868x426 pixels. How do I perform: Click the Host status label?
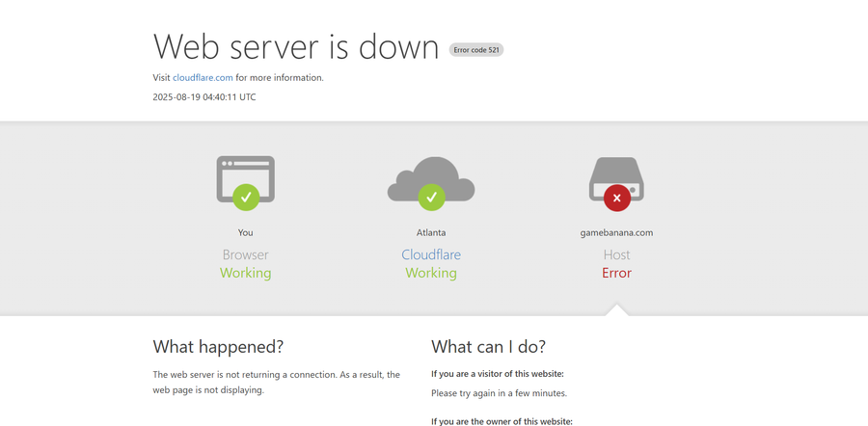pyautogui.click(x=616, y=254)
